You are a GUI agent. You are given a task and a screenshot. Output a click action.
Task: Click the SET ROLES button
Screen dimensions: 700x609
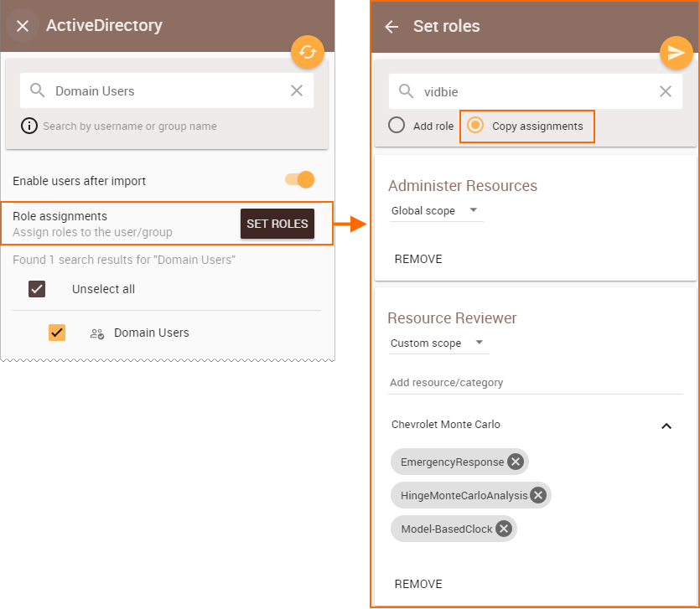(x=277, y=224)
